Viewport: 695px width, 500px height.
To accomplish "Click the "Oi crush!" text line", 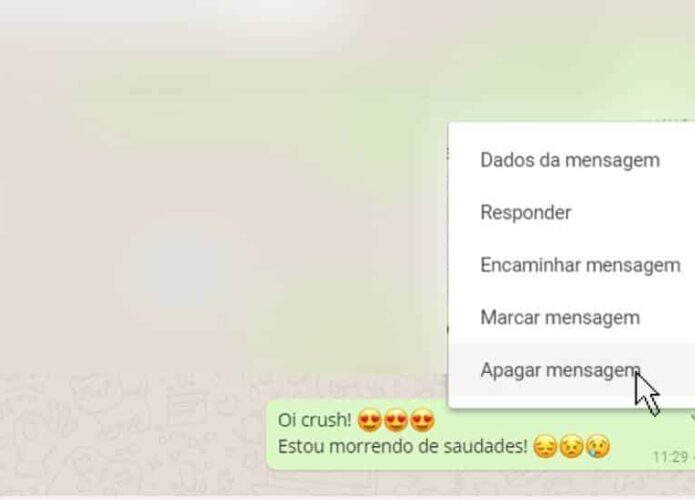I will click(x=314, y=420).
